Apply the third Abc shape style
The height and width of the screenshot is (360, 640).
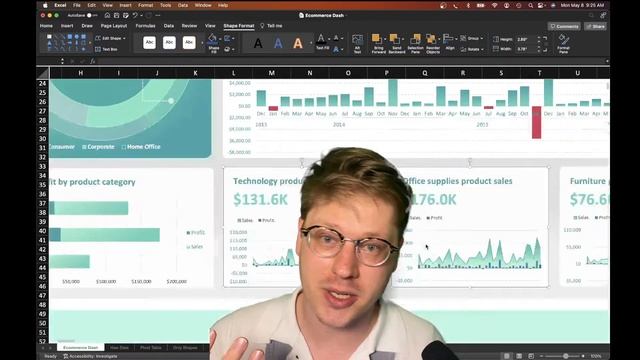189,42
